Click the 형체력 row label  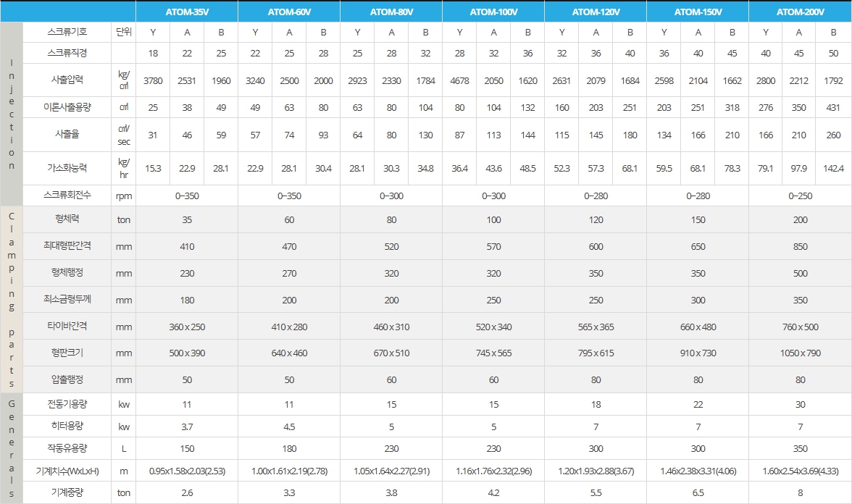67,219
